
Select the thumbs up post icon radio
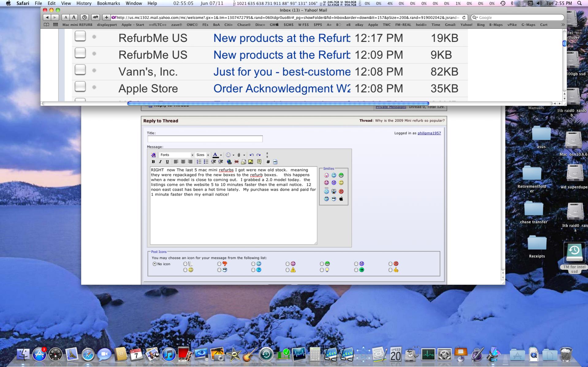(x=390, y=270)
